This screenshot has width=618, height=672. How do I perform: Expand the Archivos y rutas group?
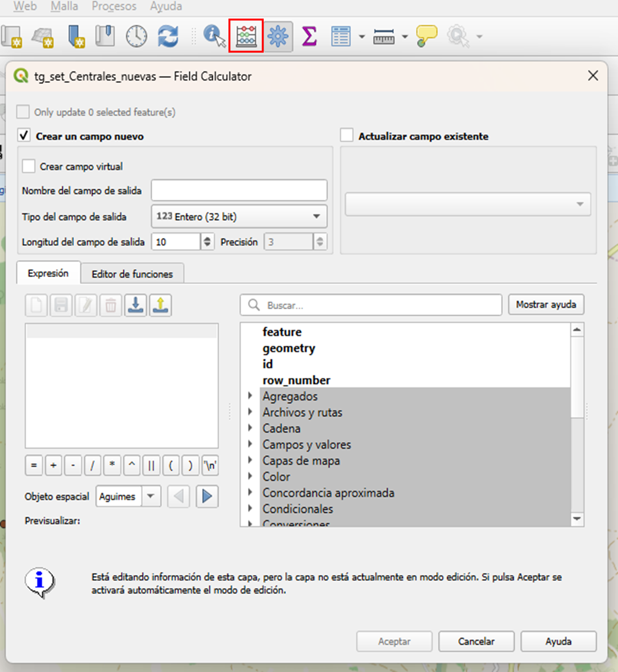click(250, 411)
